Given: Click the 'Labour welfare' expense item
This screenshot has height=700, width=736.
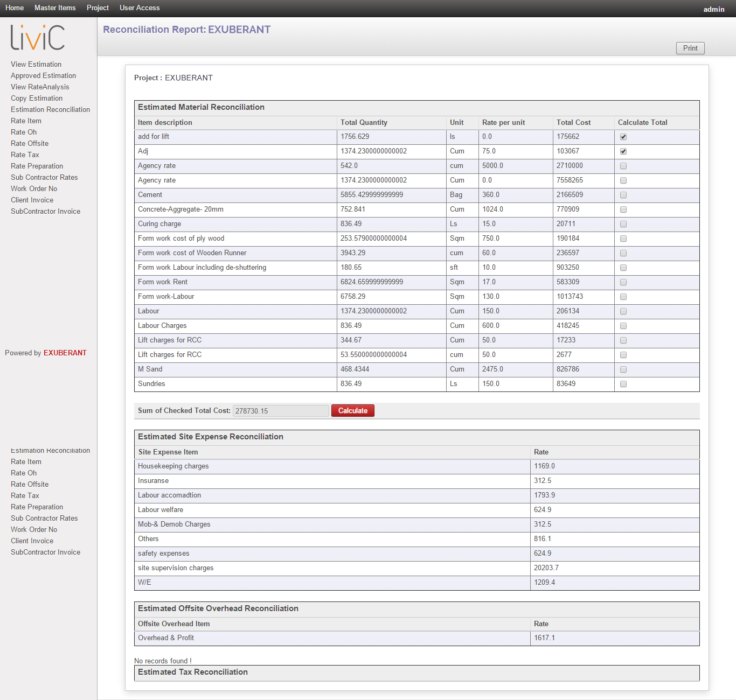Looking at the screenshot, I should tap(161, 510).
